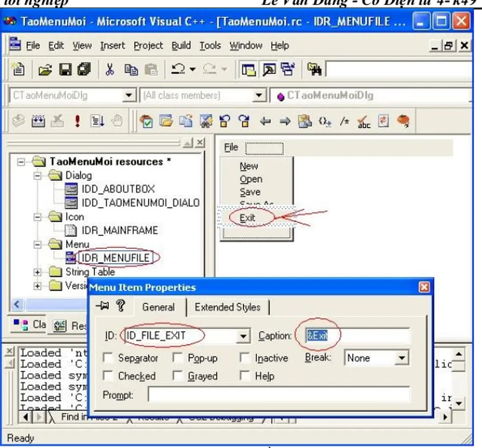The height and width of the screenshot is (448, 482).
Task: Toggle the Pop-up checkbox
Action: click(x=178, y=358)
